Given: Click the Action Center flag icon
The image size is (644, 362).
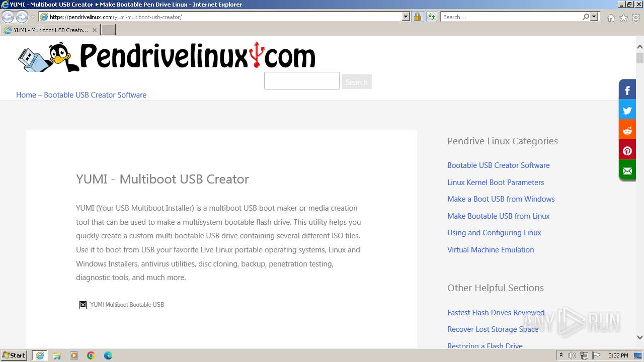Looking at the screenshot, I should [596, 355].
